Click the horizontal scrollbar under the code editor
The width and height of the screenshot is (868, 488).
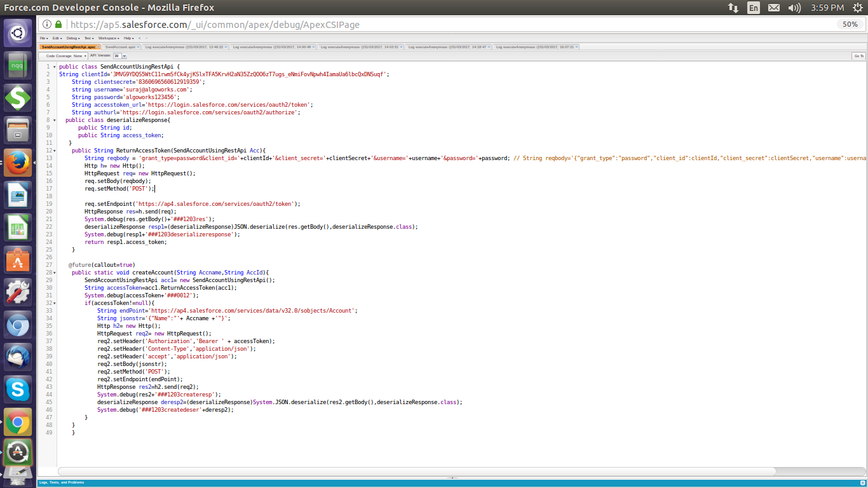416,471
